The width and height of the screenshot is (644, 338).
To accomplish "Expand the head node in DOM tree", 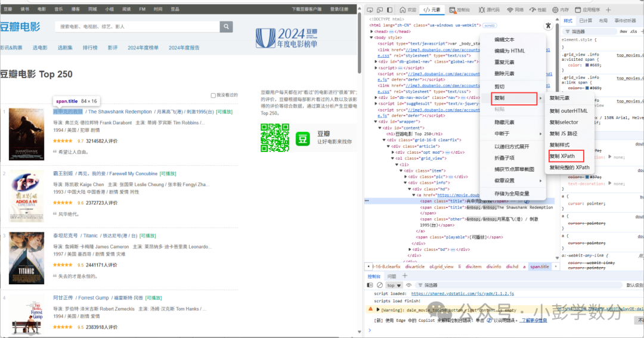I will pos(371,32).
